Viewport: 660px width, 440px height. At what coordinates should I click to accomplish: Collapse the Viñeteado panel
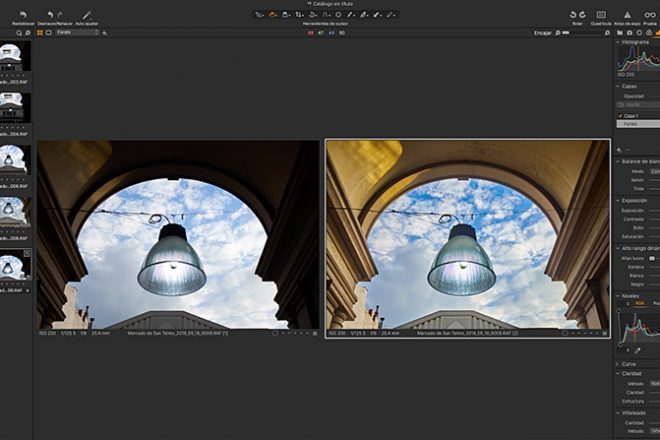click(x=618, y=413)
